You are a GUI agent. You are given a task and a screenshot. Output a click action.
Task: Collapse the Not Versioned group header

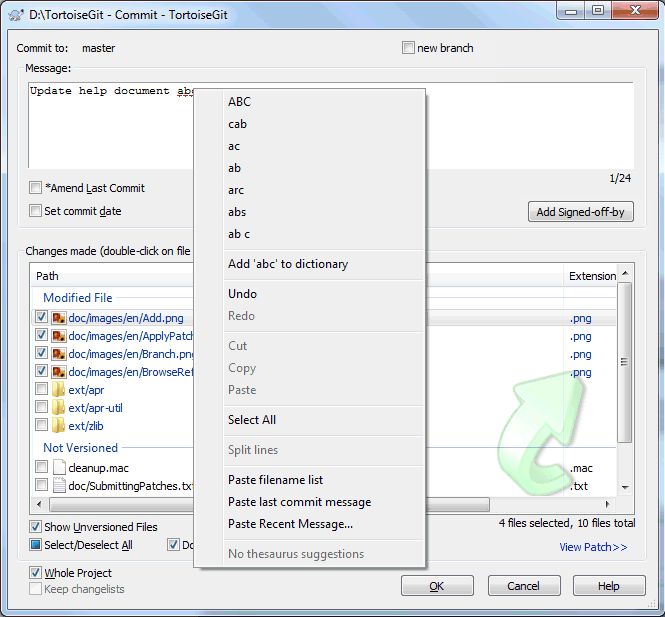coord(81,448)
